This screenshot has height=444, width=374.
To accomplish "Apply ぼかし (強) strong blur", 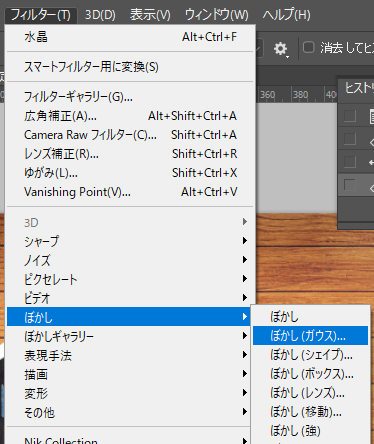I will [310, 431].
